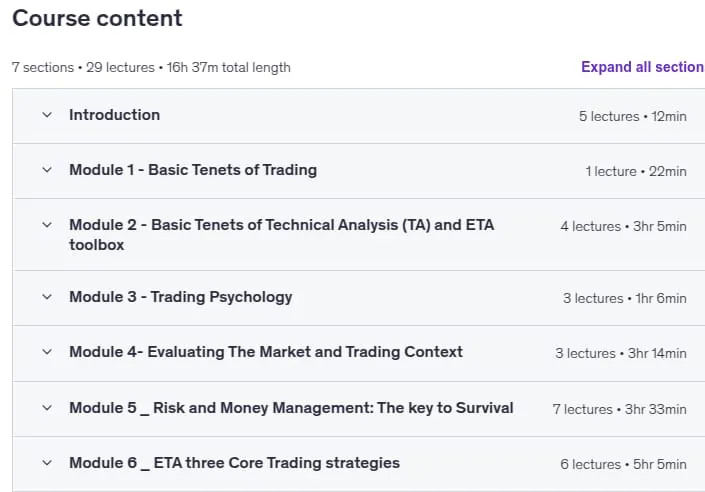
Task: Select Module 1 - Basic Tenets of Trading
Action: 193,170
